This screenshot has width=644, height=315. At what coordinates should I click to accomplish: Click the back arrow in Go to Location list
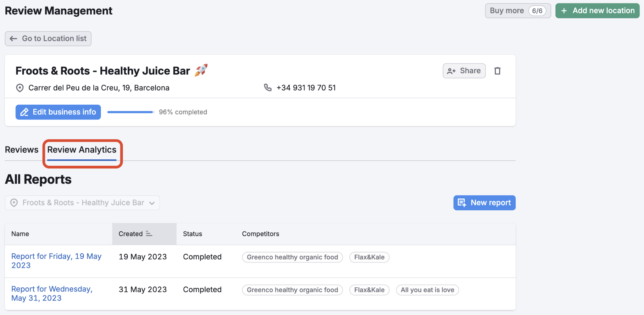tap(13, 38)
